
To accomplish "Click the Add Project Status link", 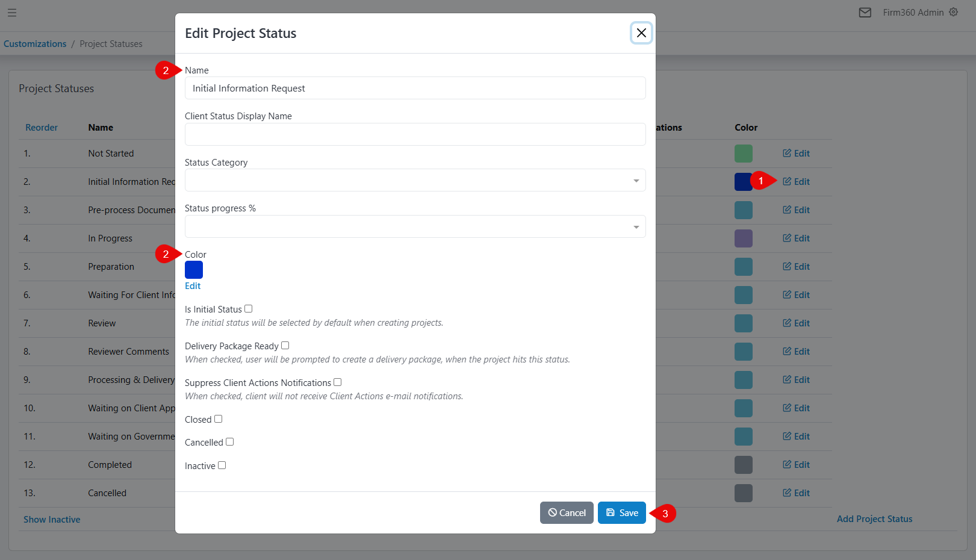I will 874,518.
